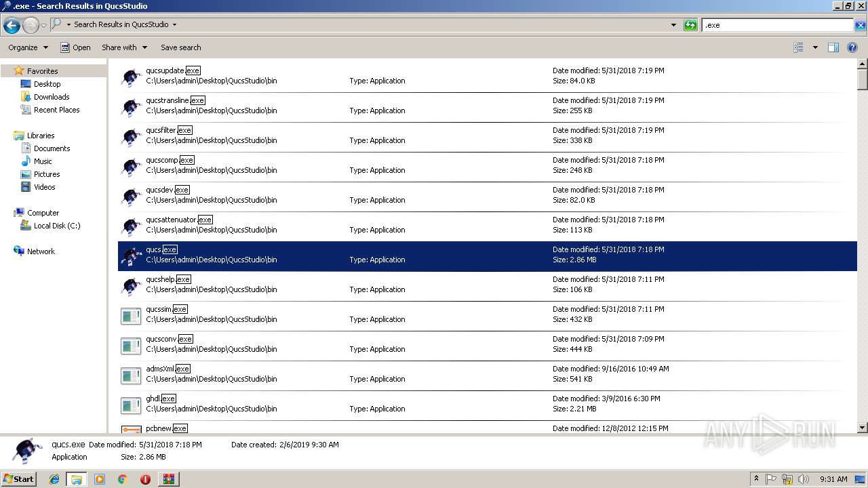Open Recent Places in Favorites

coord(56,110)
